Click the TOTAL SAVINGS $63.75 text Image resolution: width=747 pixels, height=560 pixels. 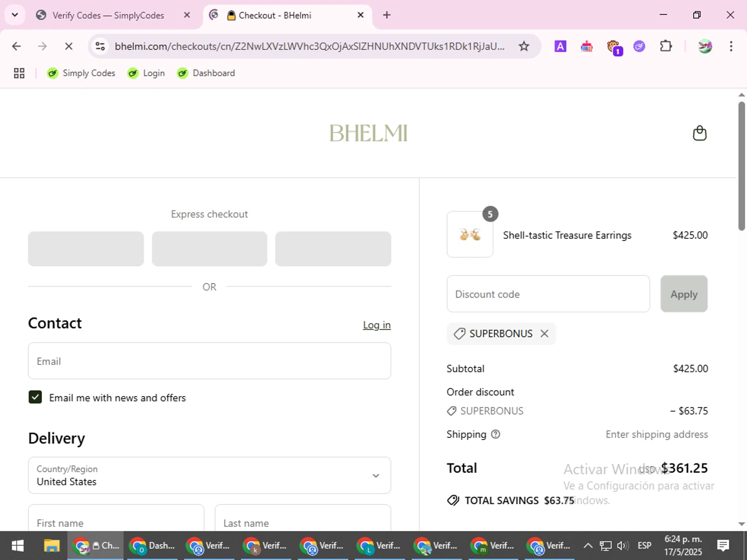(x=519, y=500)
